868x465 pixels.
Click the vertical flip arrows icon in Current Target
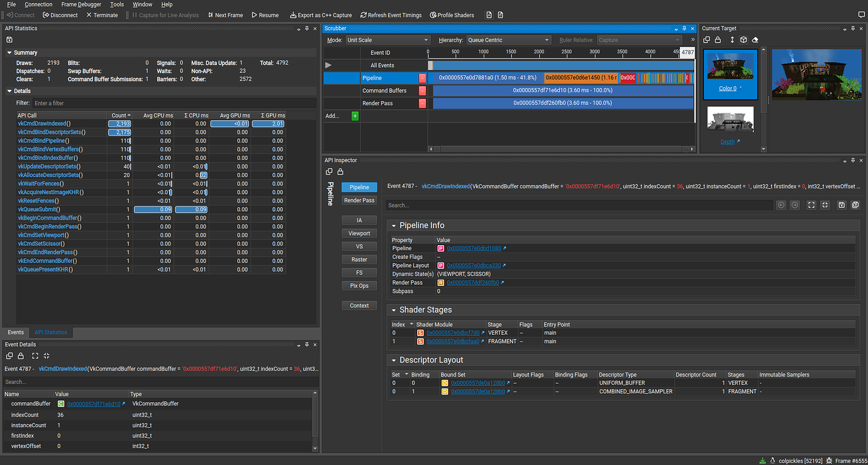[732, 40]
